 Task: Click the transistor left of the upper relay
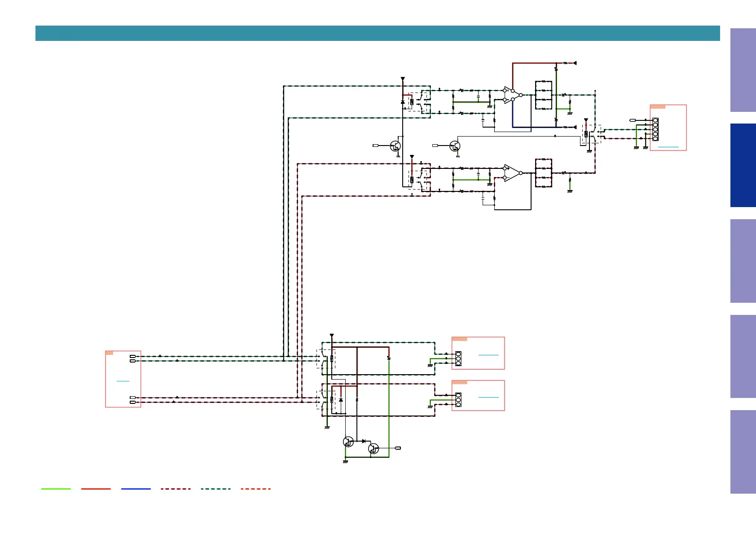point(396,146)
